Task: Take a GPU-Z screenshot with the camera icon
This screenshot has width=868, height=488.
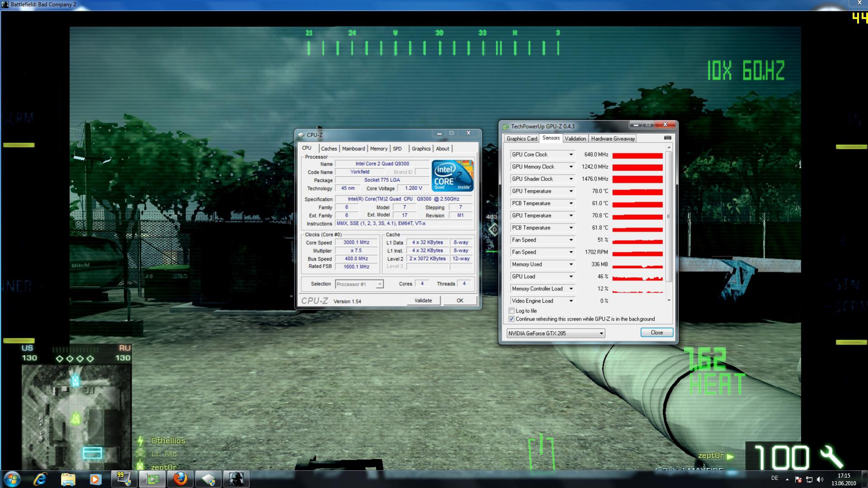Action: click(x=667, y=138)
